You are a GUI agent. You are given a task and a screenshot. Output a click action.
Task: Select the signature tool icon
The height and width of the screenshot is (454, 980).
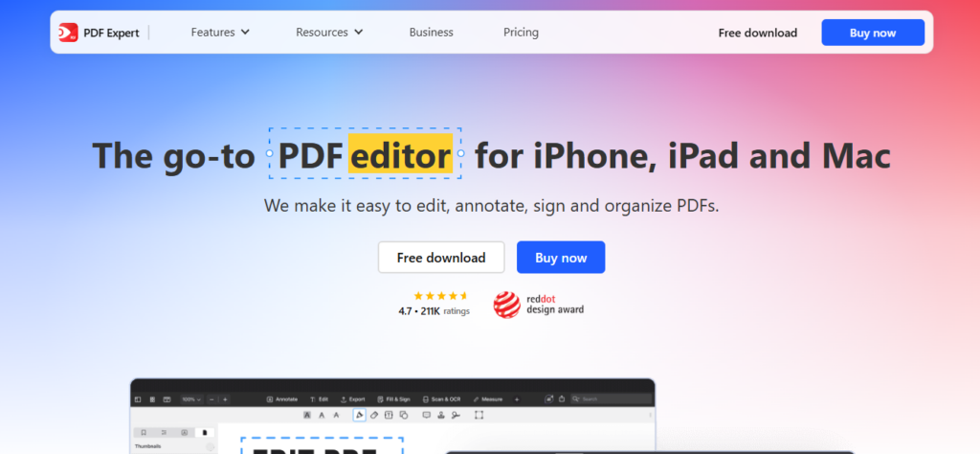[456, 416]
